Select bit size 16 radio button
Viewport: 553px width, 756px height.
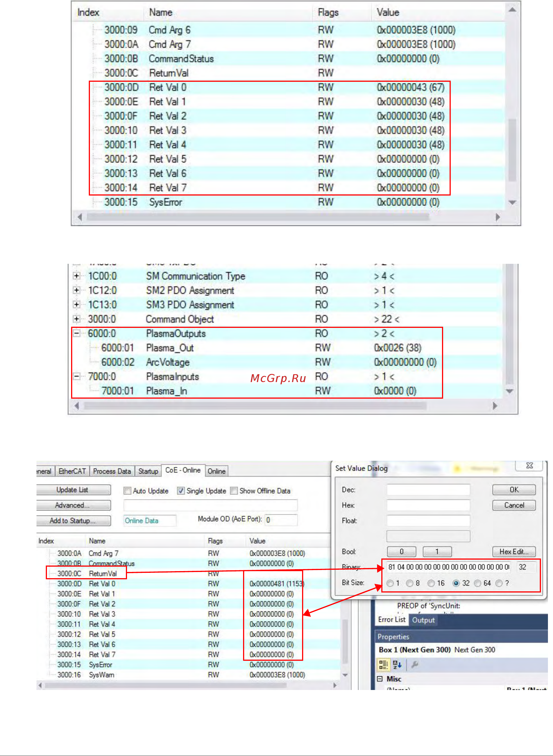431,583
